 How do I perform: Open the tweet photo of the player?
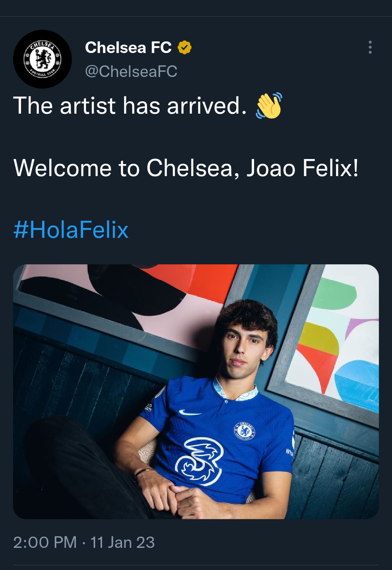[x=196, y=391]
